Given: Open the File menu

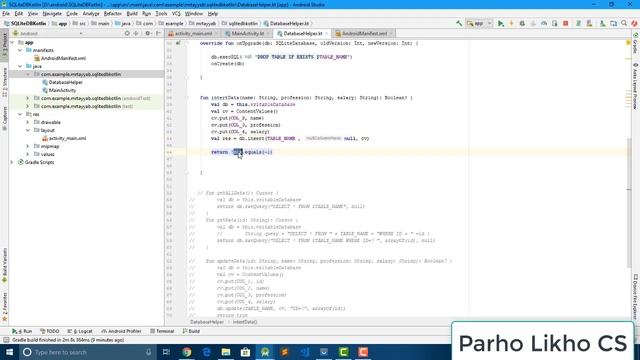Looking at the screenshot, I should pos(6,13).
